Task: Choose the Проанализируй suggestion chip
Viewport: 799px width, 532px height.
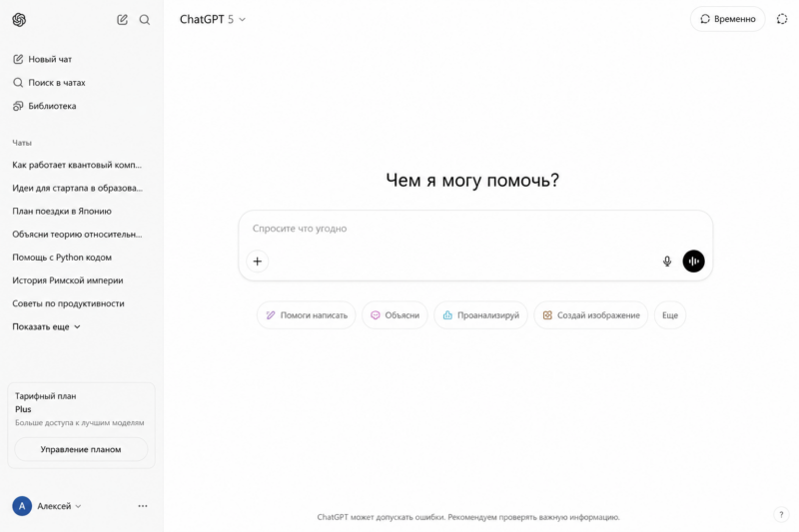Action: [x=480, y=315]
